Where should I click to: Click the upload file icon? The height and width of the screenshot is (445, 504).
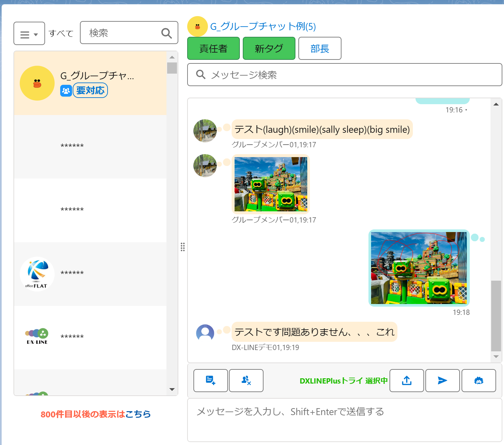[x=407, y=380]
